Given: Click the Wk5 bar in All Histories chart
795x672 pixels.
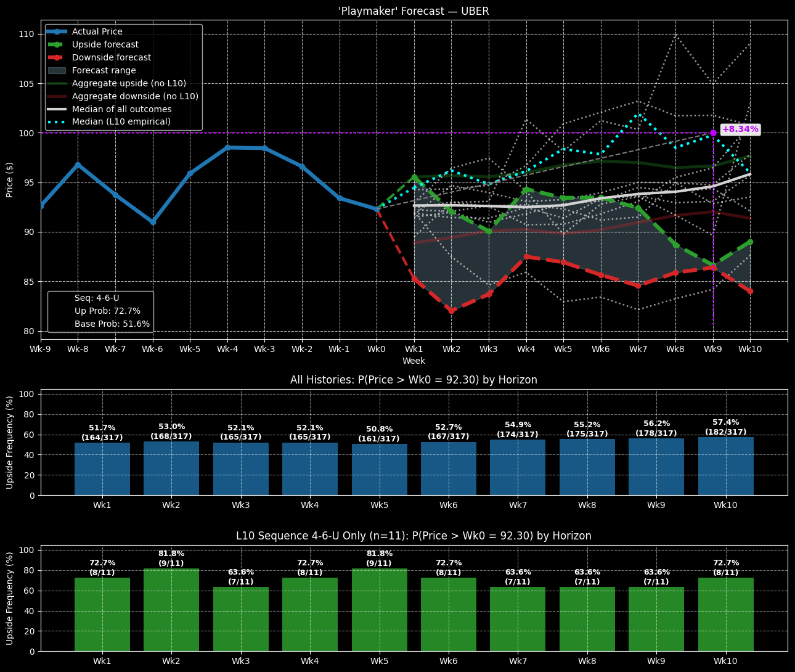Looking at the screenshot, I should [379, 469].
